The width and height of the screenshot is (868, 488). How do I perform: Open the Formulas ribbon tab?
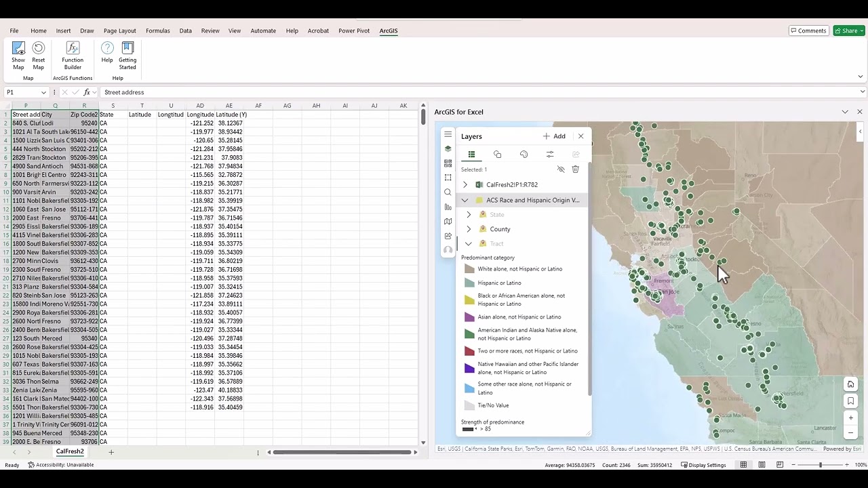tap(158, 30)
